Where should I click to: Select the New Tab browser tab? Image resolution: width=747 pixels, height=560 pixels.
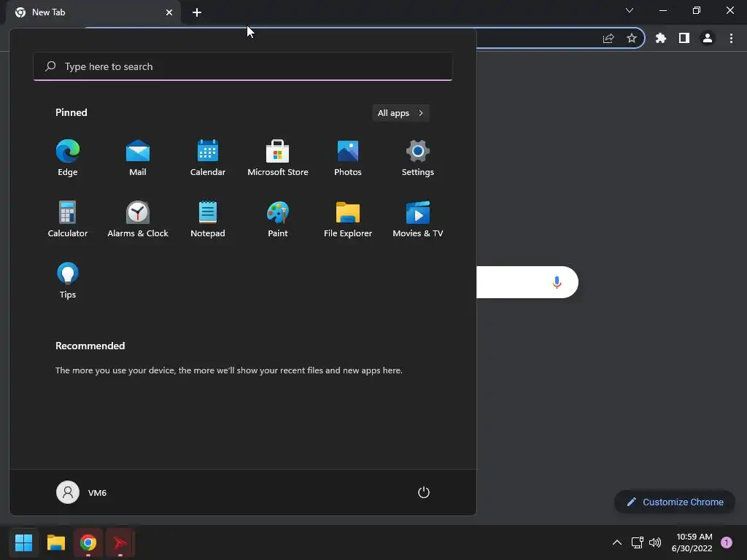(93, 12)
